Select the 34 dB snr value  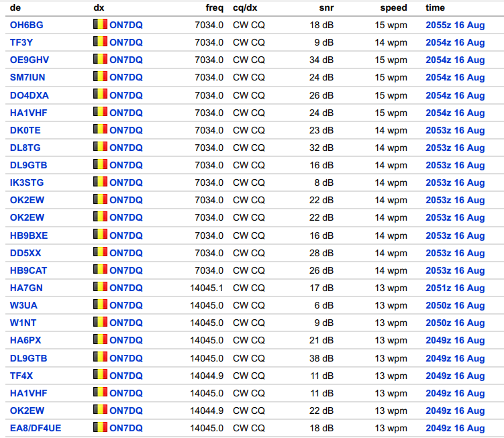pos(321,60)
